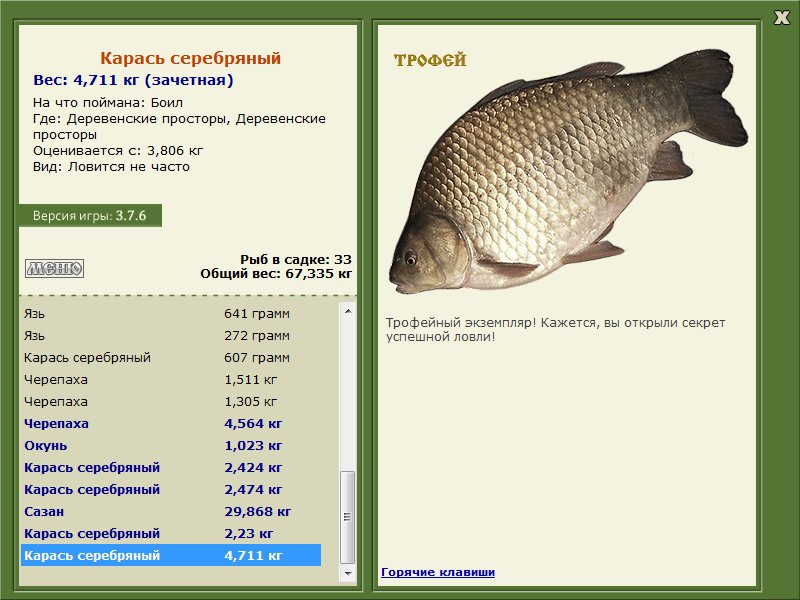The image size is (800, 600).
Task: Select Карась серебряный 607 грамм row
Action: click(171, 358)
